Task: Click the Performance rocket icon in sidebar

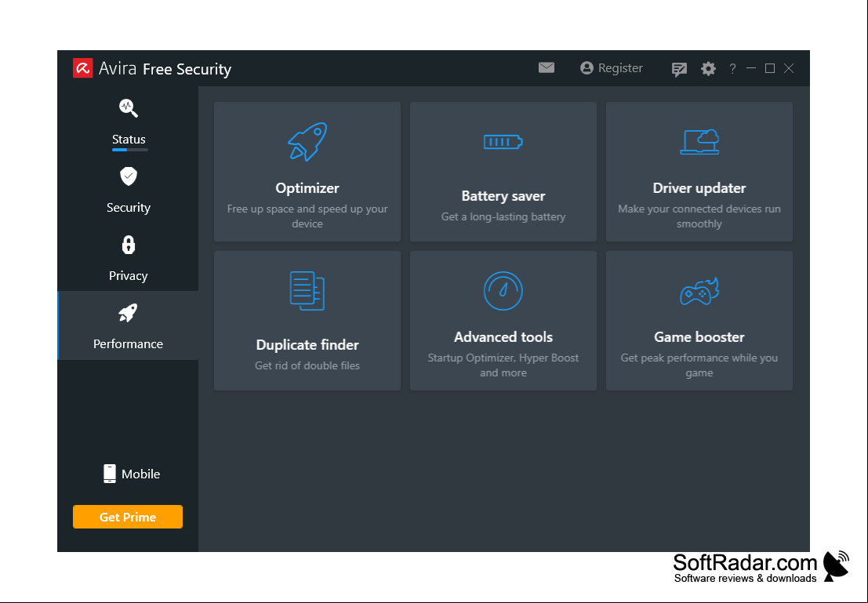Action: [129, 313]
